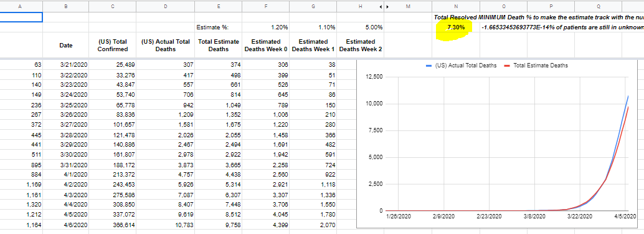Expand hidden columns arrow after column H
Image resolution: width=644 pixels, height=234 pixels.
[x=381, y=7]
